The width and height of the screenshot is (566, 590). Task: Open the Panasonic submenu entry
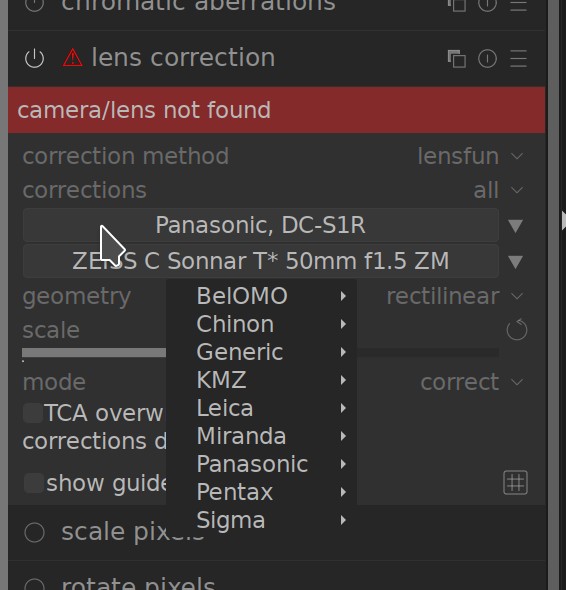(x=262, y=464)
